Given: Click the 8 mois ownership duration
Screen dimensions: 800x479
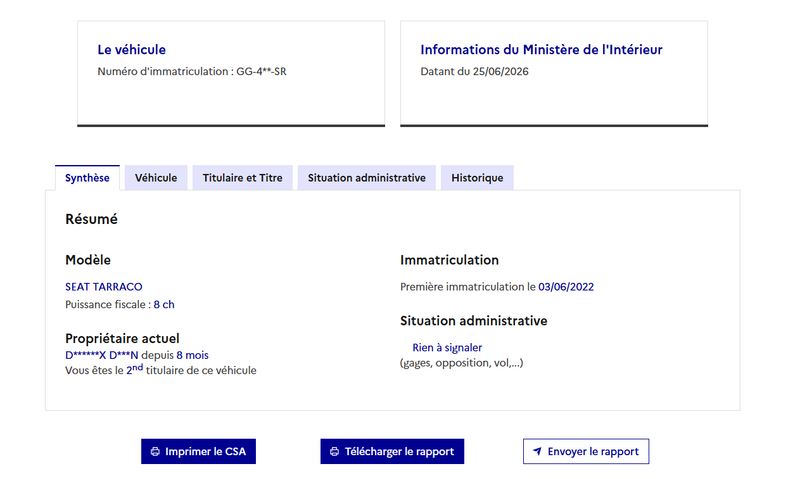Looking at the screenshot, I should (x=192, y=355).
